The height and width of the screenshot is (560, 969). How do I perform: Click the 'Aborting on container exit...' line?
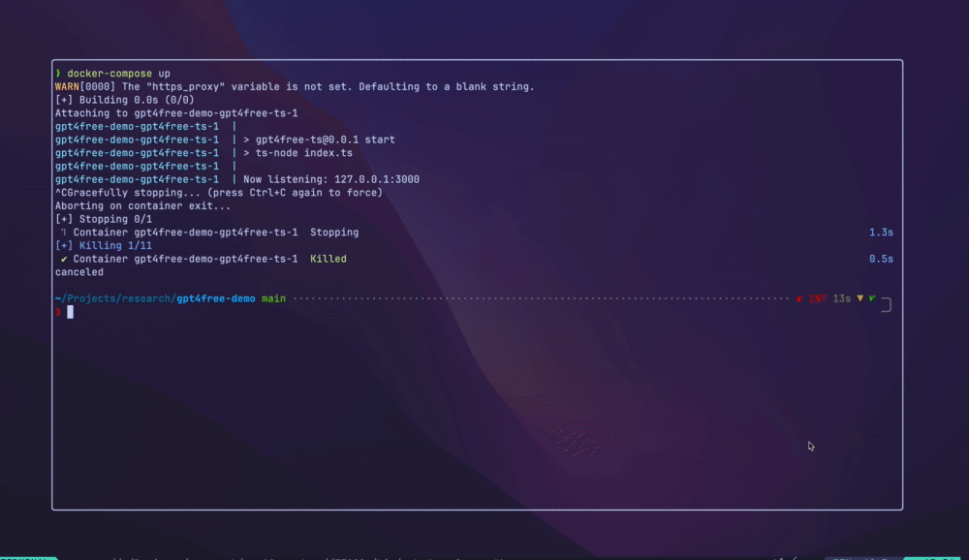tap(142, 205)
